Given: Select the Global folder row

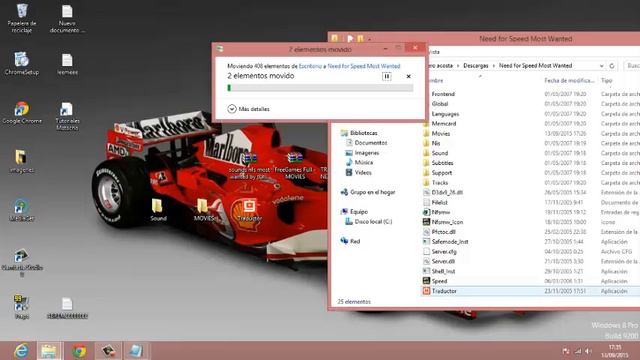Looking at the screenshot, I should click(x=531, y=104).
